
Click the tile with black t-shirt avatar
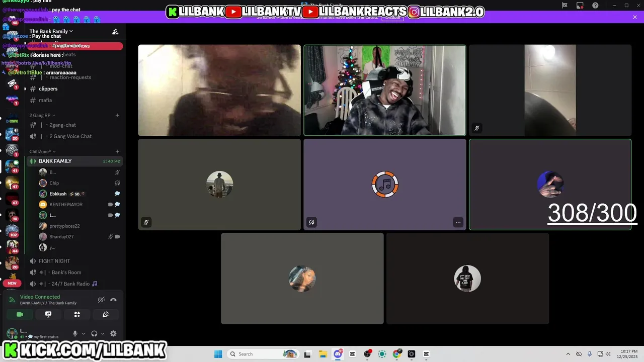(467, 279)
